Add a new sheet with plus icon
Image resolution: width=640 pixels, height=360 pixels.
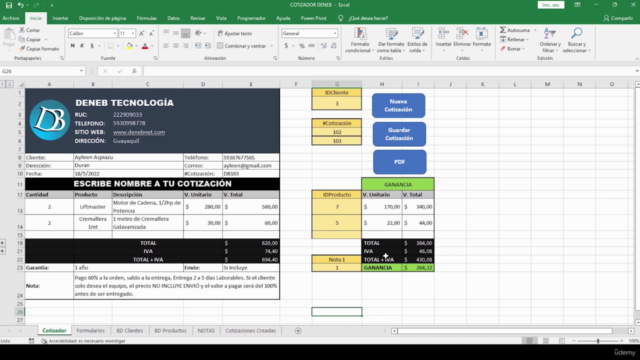click(298, 331)
